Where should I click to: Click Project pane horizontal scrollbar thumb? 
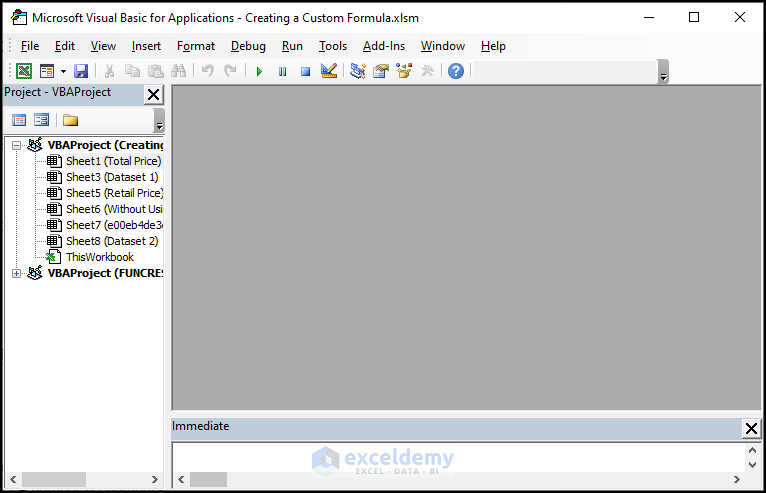(x=54, y=479)
